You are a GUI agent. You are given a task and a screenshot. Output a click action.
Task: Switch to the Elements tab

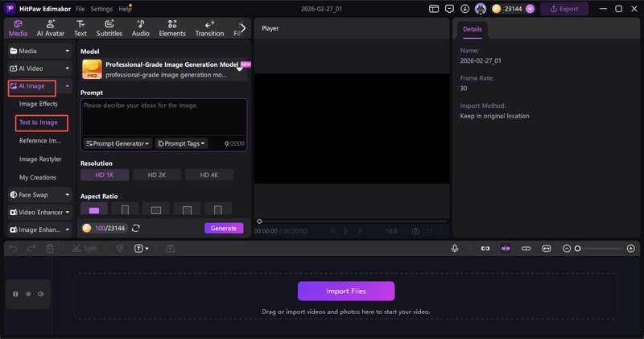pos(172,29)
